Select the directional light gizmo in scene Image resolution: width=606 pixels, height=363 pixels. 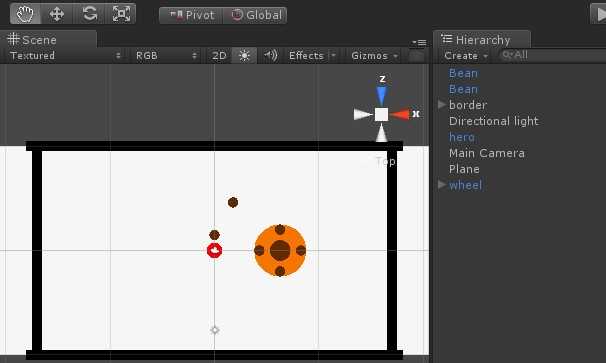[x=215, y=330]
